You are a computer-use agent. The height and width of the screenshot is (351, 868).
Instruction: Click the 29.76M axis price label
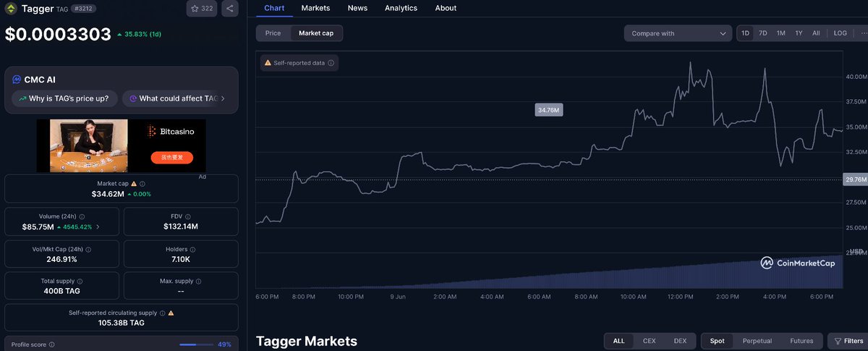(x=855, y=179)
